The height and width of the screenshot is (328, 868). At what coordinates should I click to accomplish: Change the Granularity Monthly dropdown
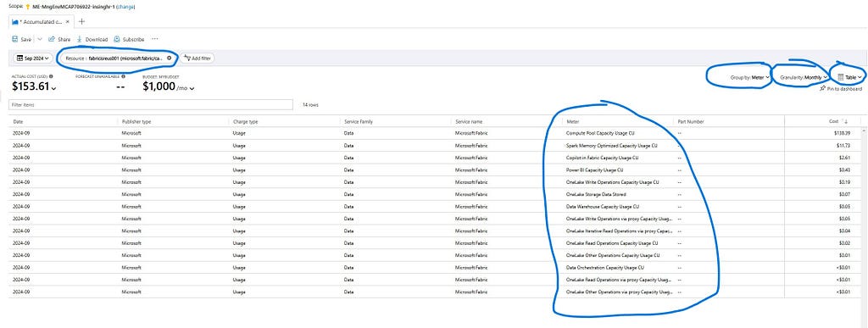[x=804, y=77]
